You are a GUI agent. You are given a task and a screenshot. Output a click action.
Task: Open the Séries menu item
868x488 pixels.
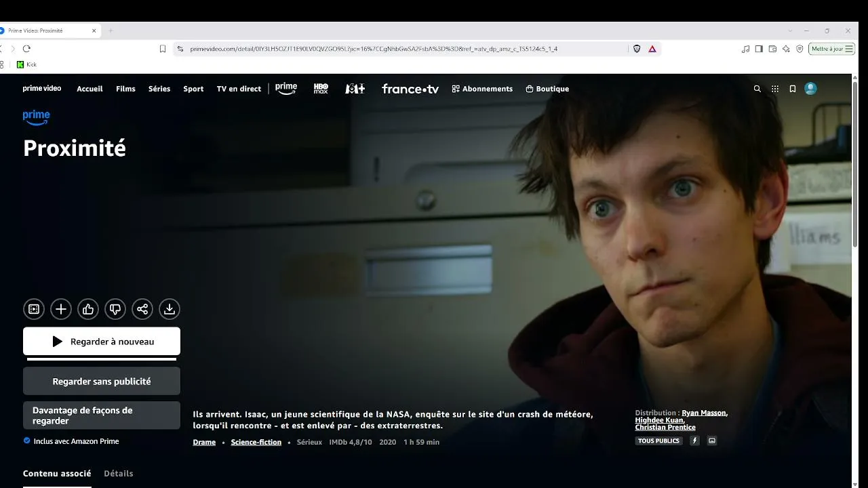tap(159, 89)
